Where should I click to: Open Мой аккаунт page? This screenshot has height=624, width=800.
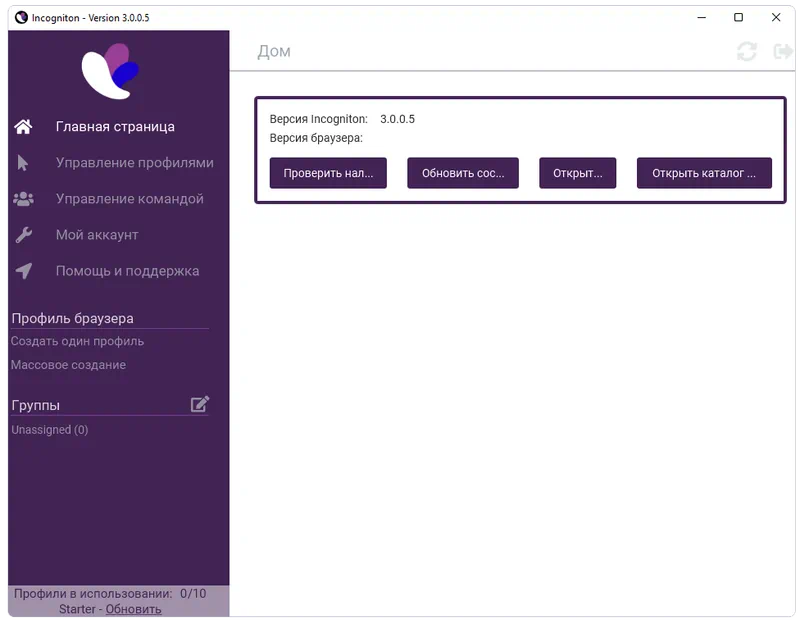click(x=97, y=235)
